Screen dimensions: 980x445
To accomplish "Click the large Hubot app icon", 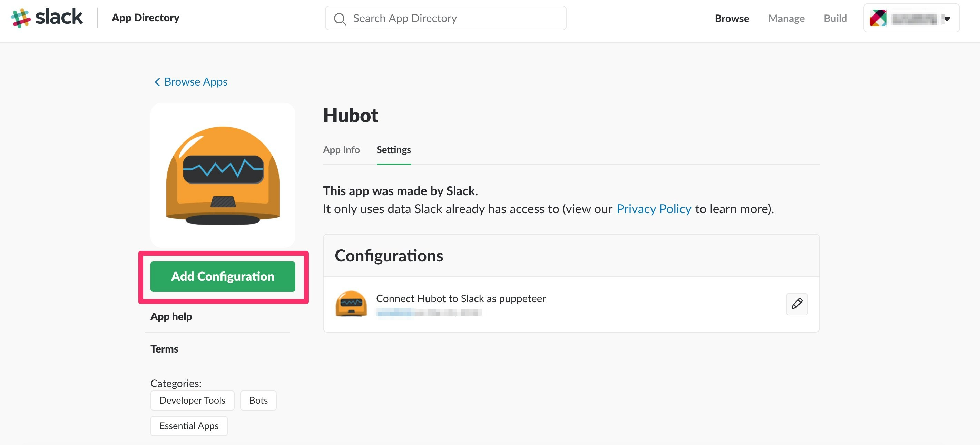I will (223, 175).
